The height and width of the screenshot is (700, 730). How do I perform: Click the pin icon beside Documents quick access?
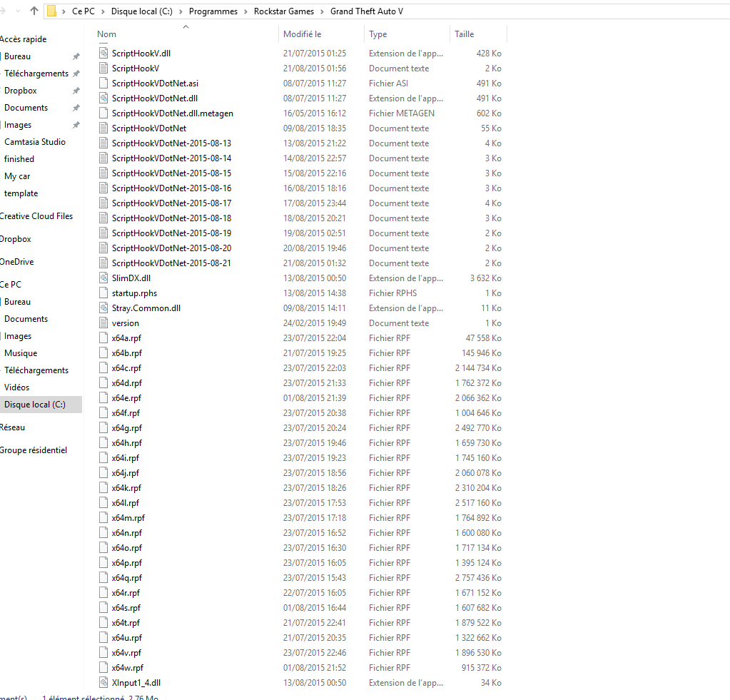[76, 108]
